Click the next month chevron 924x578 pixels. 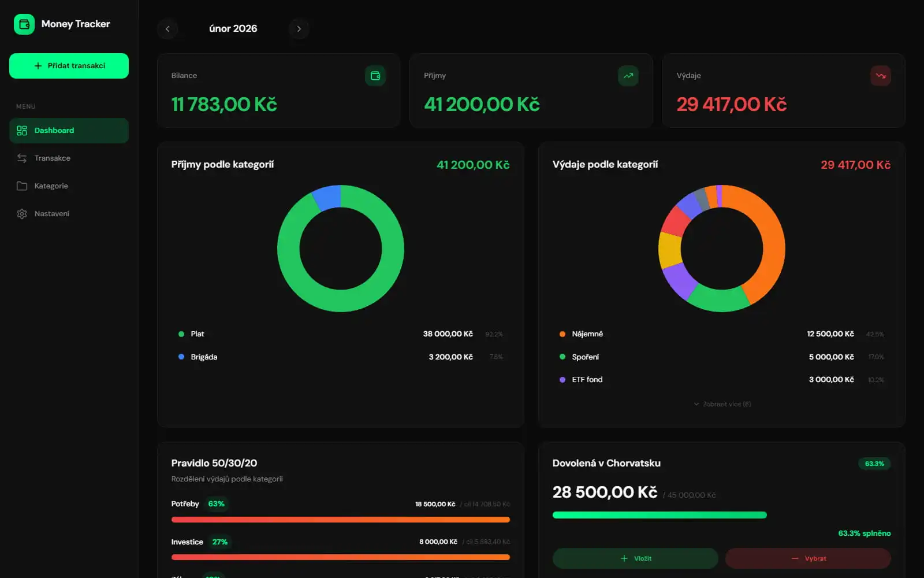tap(299, 28)
